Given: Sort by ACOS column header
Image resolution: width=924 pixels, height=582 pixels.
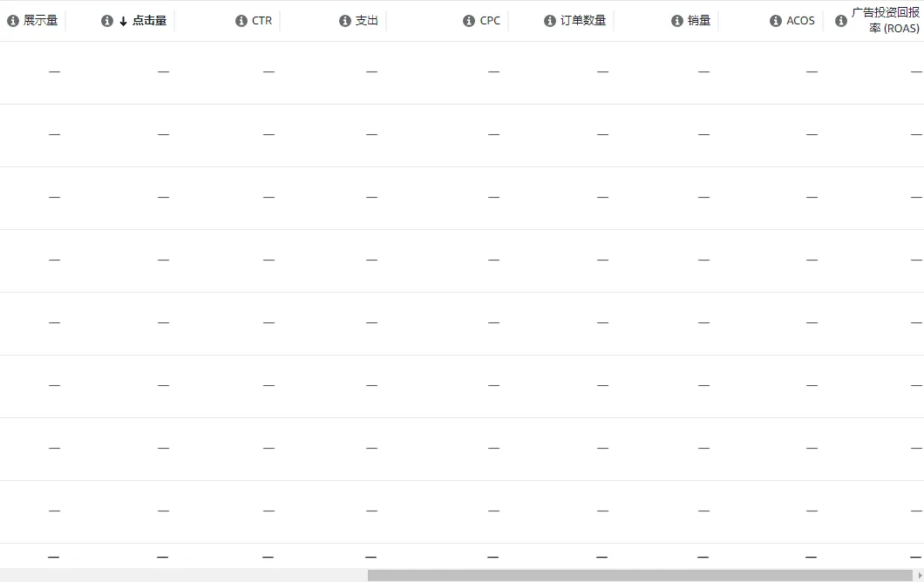Looking at the screenshot, I should click(800, 21).
